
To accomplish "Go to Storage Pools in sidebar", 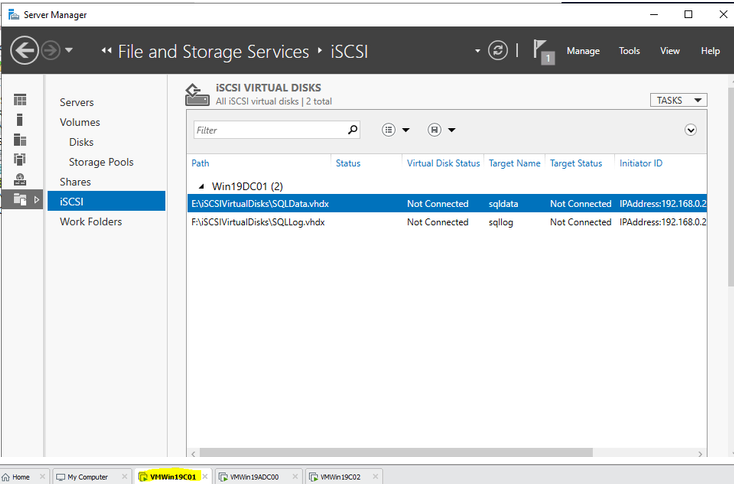I will (101, 162).
